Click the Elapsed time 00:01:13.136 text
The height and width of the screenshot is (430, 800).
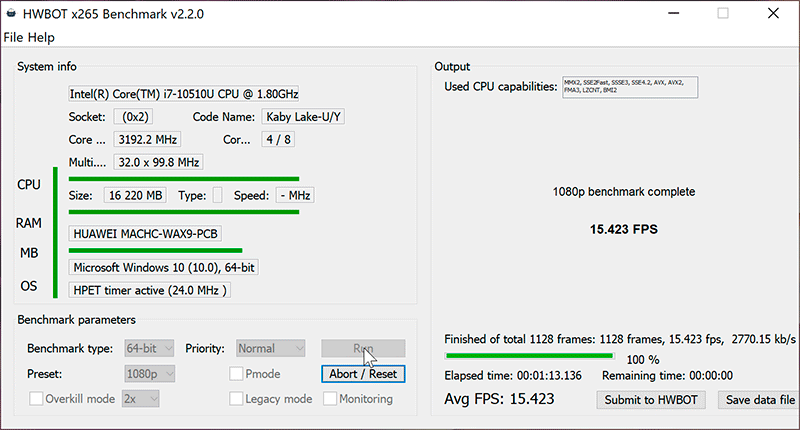coord(513,376)
